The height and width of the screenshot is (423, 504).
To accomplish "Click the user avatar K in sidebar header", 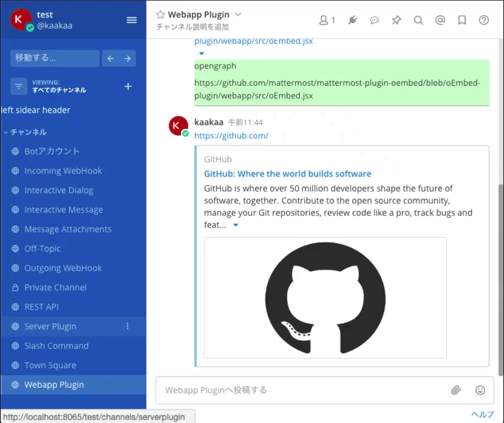I will pyautogui.click(x=21, y=19).
